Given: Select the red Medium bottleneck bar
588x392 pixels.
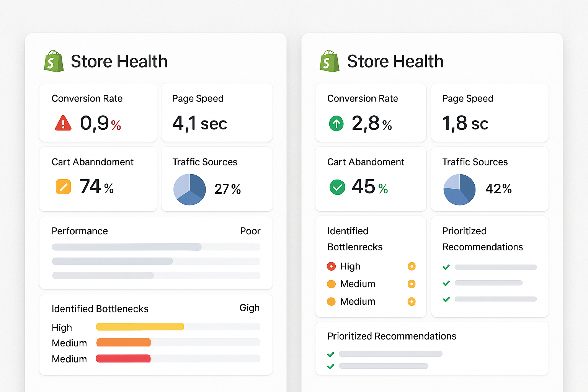Looking at the screenshot, I should click(123, 358).
